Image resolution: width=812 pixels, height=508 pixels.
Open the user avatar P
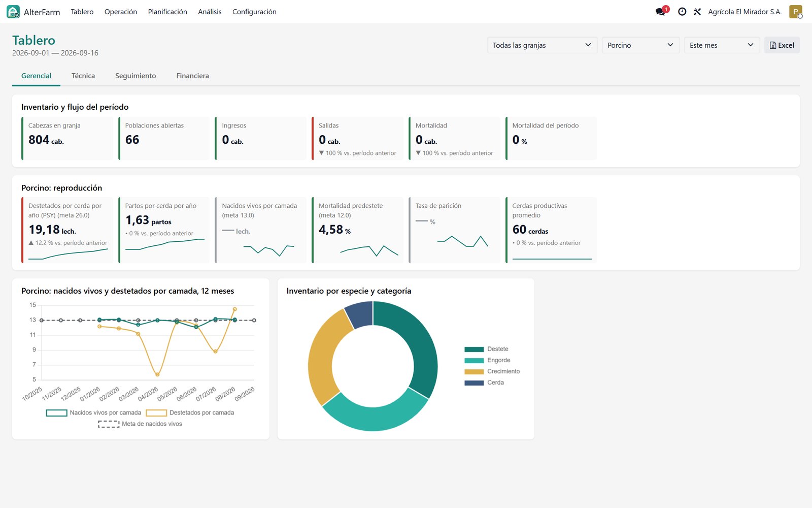[796, 12]
